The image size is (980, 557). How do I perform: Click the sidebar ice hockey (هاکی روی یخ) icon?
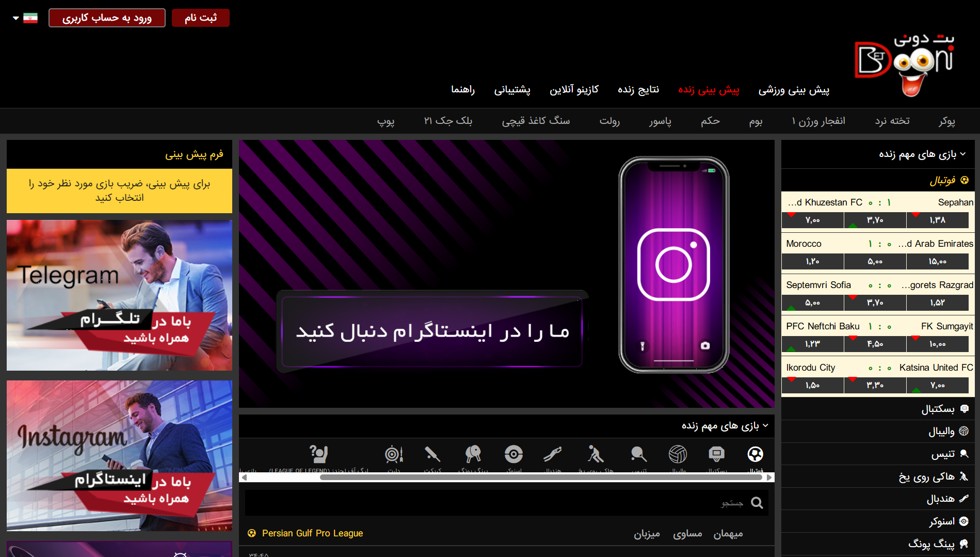click(964, 476)
